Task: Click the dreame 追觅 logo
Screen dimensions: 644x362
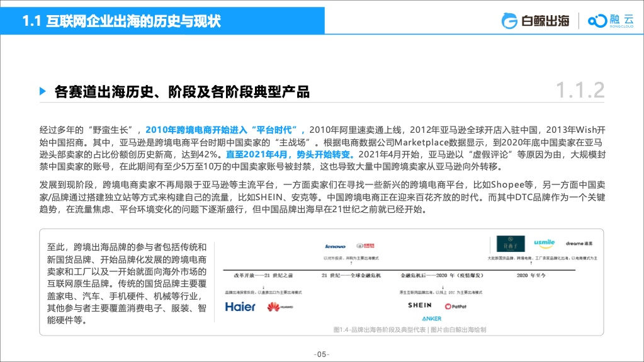Action: coord(579,244)
